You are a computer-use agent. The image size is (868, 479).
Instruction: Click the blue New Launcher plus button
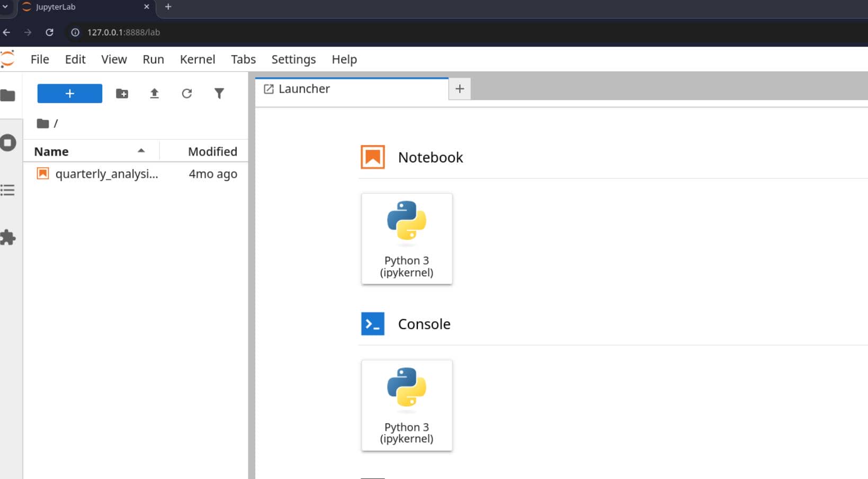coord(69,93)
